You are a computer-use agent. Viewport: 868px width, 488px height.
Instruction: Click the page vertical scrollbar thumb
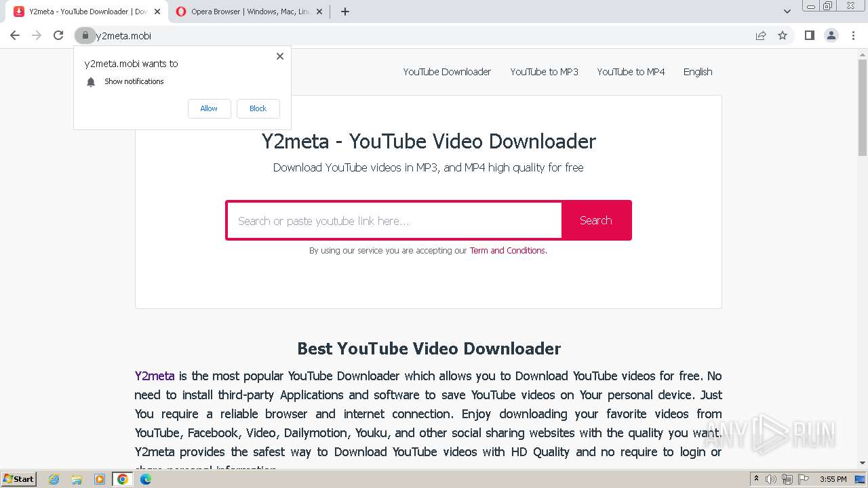pyautogui.click(x=862, y=108)
